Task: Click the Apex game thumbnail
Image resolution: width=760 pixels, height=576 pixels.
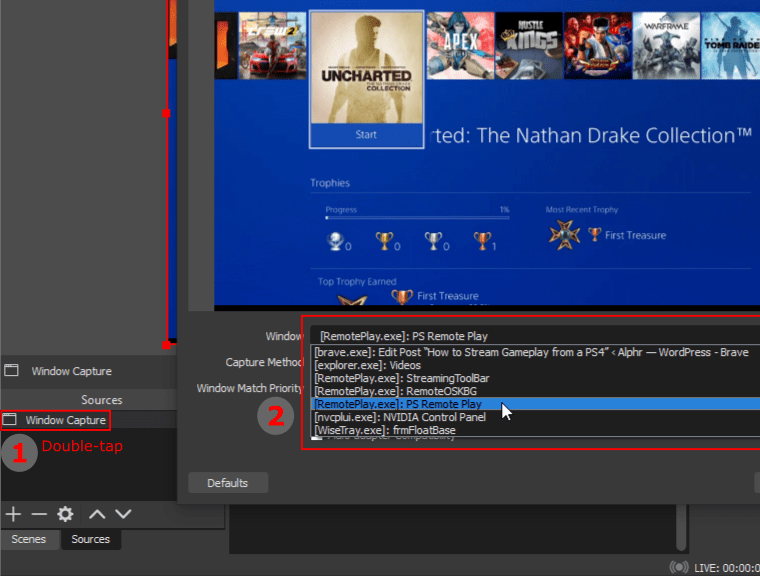Action: pyautogui.click(x=460, y=46)
